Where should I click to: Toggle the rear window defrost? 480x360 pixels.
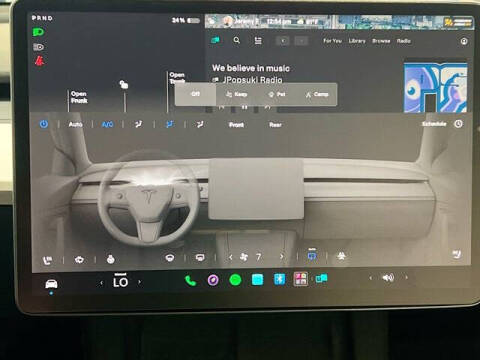tap(200, 258)
